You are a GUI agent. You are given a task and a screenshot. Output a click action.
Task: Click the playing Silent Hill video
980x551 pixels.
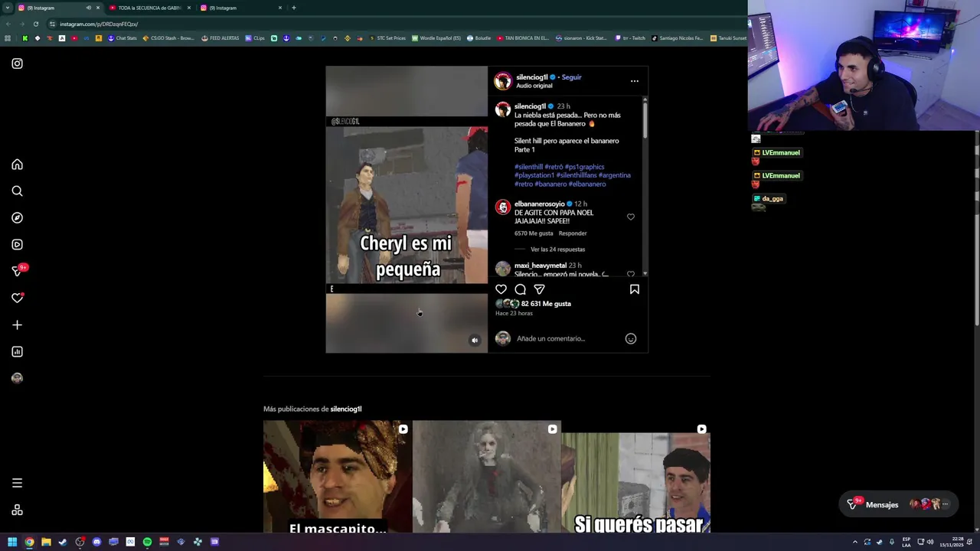click(x=407, y=209)
